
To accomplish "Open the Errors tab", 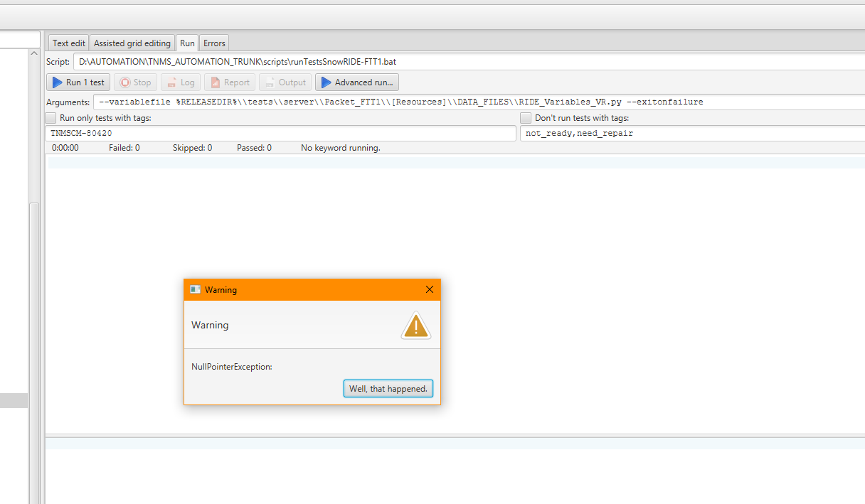I will coord(214,43).
